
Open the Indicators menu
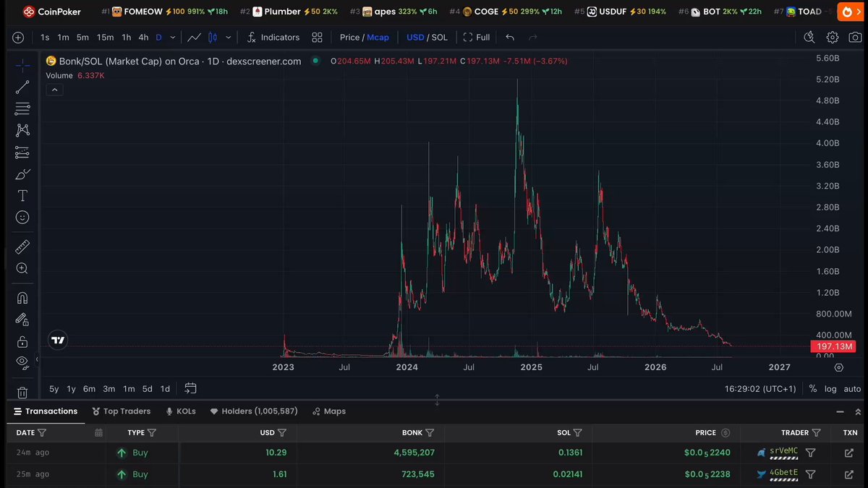273,38
